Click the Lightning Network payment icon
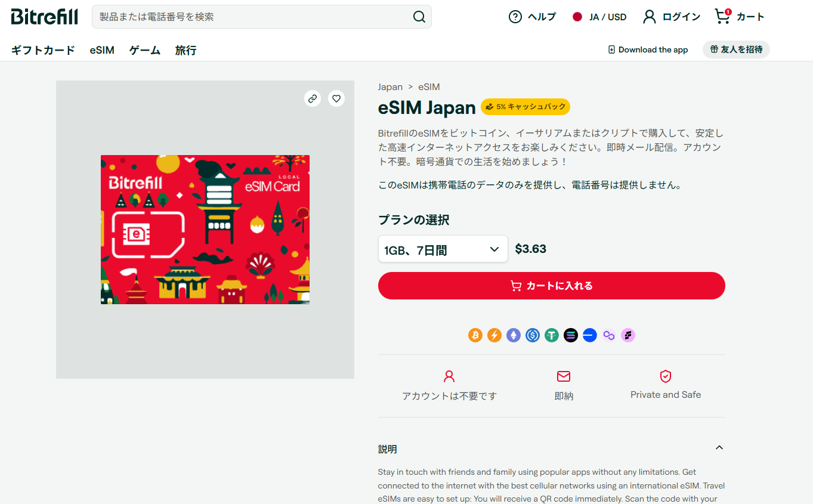813x504 pixels. 494,335
